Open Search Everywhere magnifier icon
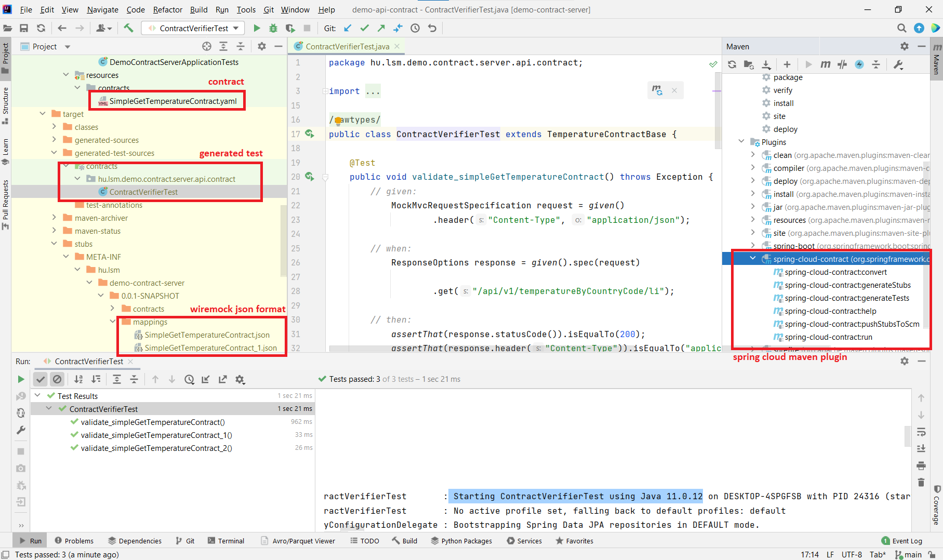This screenshot has width=943, height=560. tap(902, 28)
